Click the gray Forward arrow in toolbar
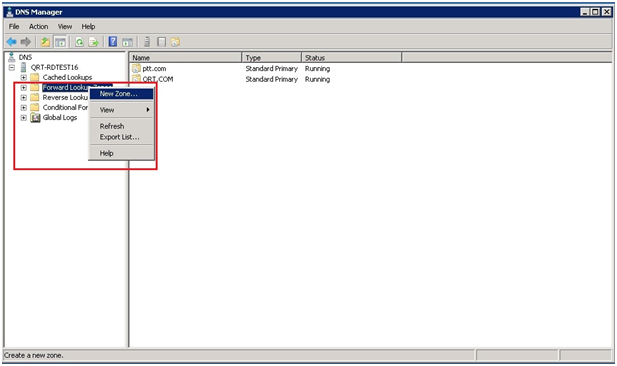617x366 pixels. coord(26,42)
